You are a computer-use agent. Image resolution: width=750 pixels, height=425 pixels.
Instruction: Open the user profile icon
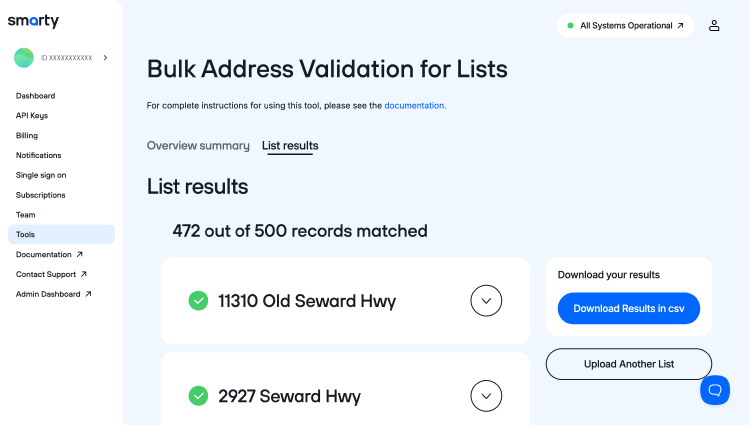pyautogui.click(x=714, y=26)
